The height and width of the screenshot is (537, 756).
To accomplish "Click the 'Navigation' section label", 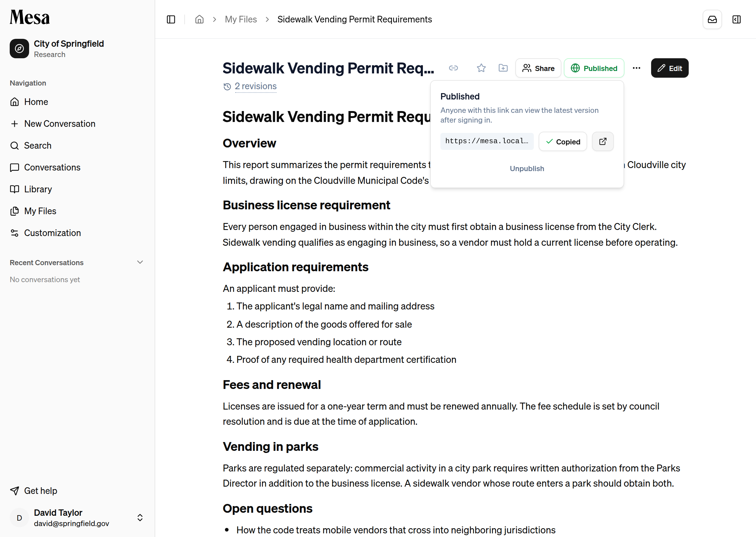I will click(28, 83).
